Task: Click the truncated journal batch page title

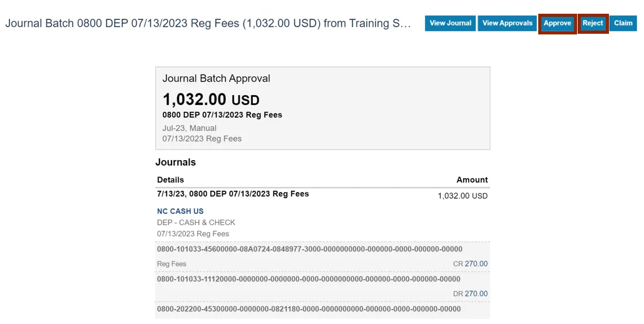Action: 208,24
